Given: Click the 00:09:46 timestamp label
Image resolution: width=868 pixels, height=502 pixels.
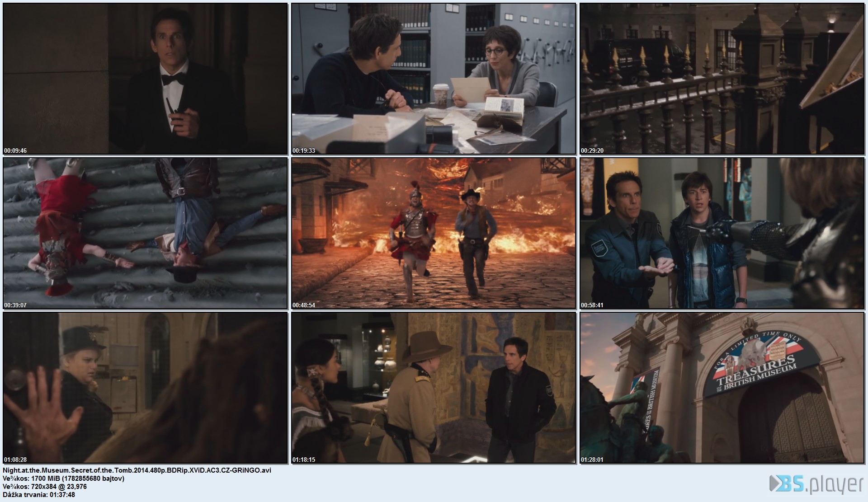Looking at the screenshot, I should (x=15, y=150).
